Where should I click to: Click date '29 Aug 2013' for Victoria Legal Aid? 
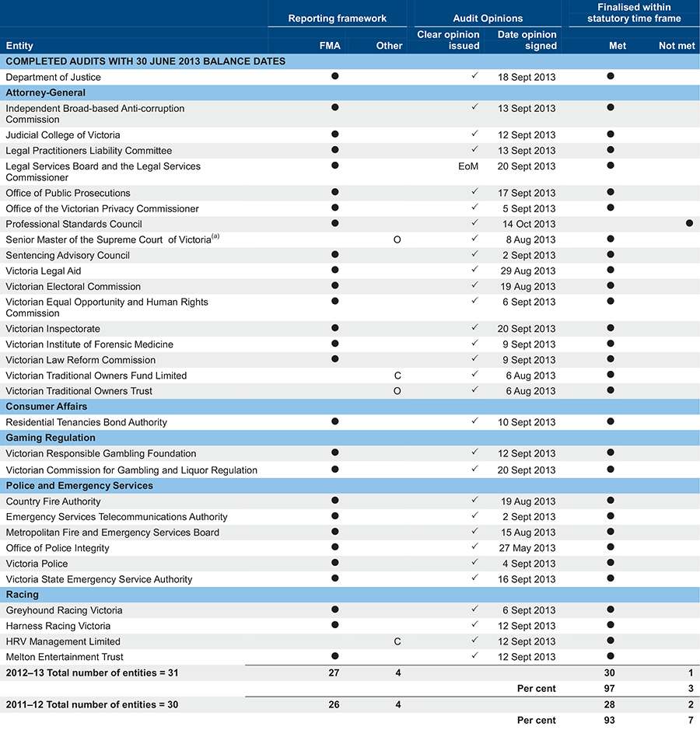pyautogui.click(x=528, y=271)
